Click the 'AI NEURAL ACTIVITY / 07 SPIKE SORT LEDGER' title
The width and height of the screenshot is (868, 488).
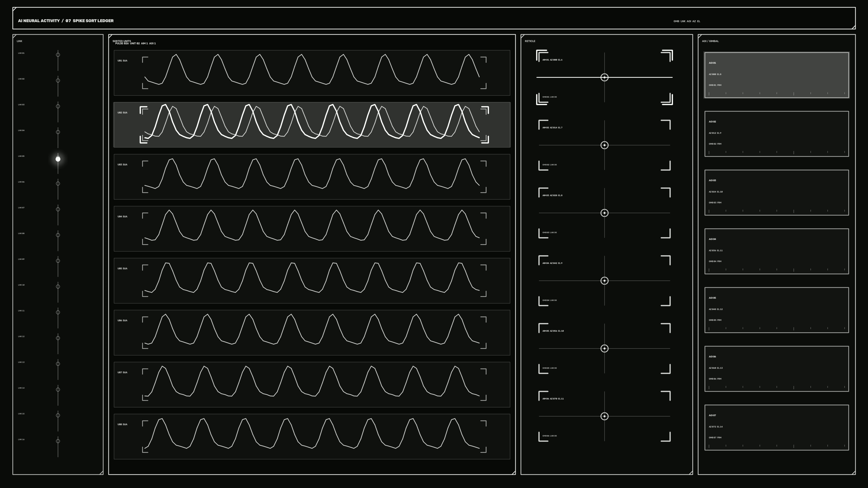[x=66, y=21]
